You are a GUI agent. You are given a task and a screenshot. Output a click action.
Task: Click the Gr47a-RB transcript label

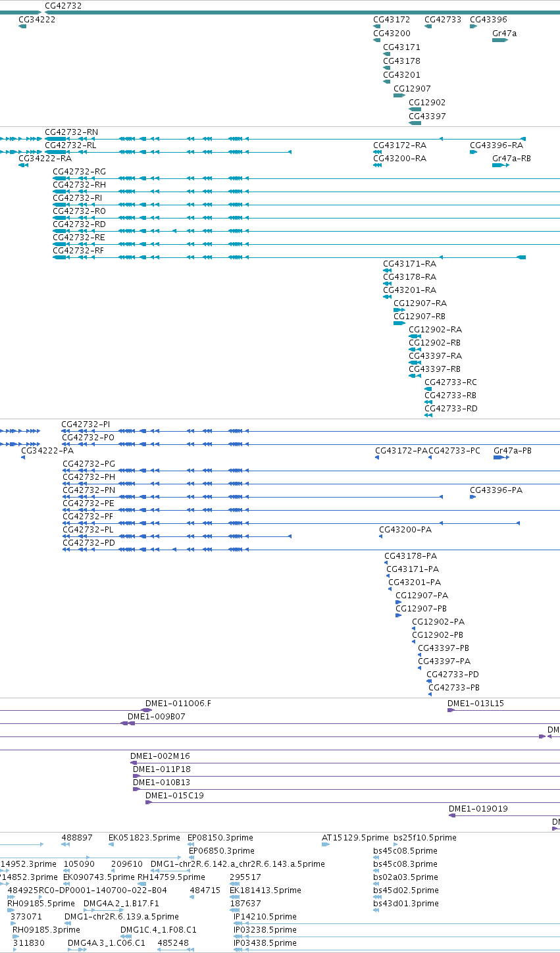tap(511, 159)
